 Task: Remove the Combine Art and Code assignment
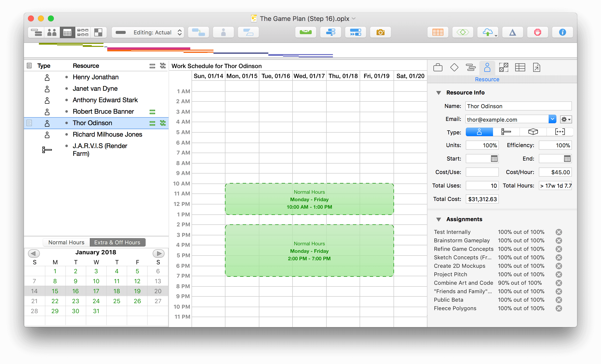[x=559, y=283]
